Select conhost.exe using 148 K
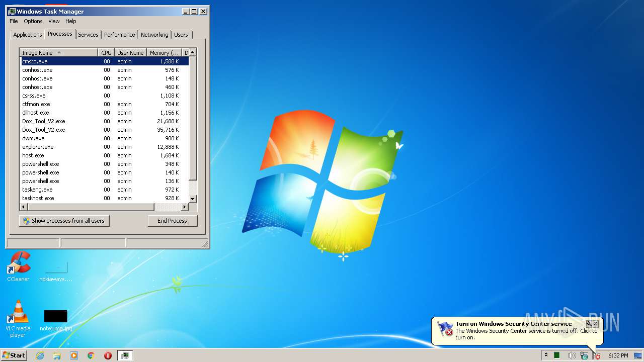644x362 pixels. tap(105, 78)
